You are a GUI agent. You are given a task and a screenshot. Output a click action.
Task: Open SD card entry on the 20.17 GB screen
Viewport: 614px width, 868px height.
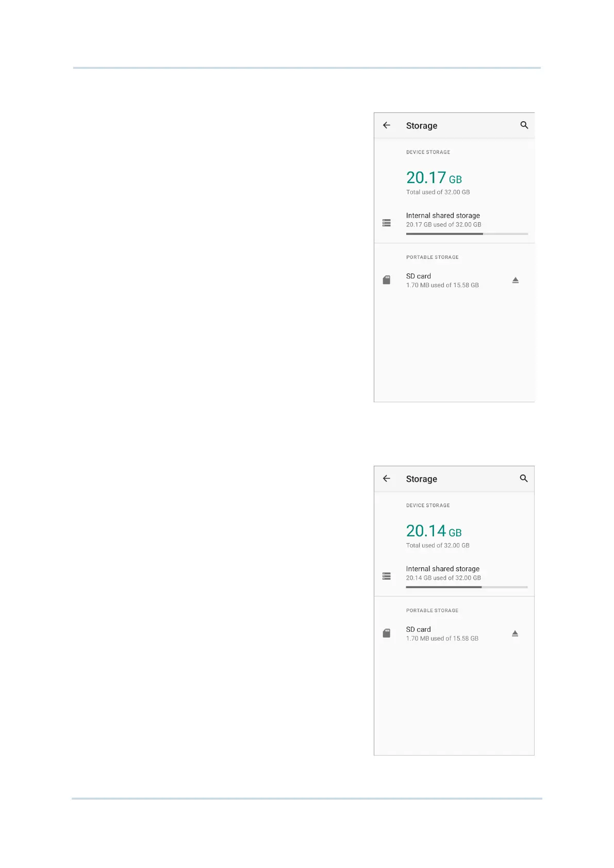[x=454, y=280]
